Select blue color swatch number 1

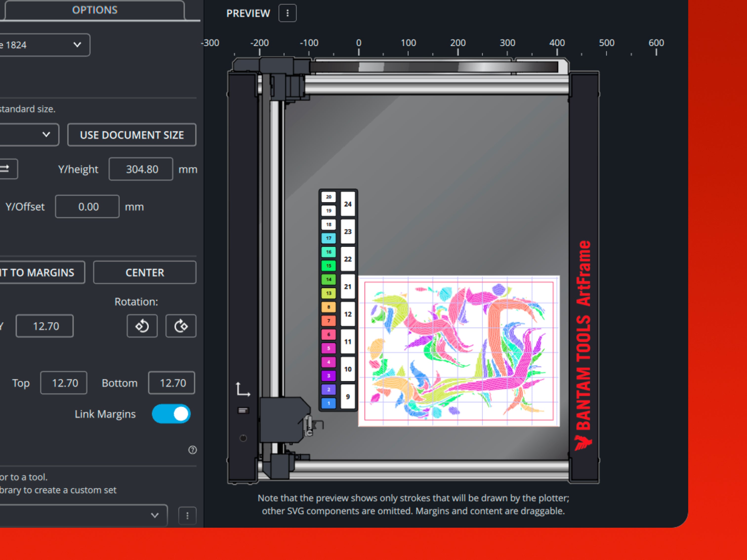pos(328,403)
